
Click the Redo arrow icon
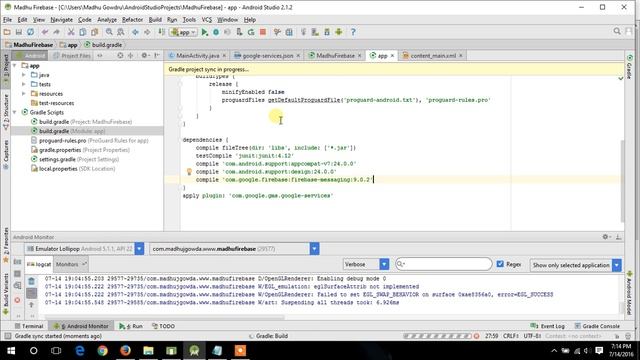tap(56, 32)
